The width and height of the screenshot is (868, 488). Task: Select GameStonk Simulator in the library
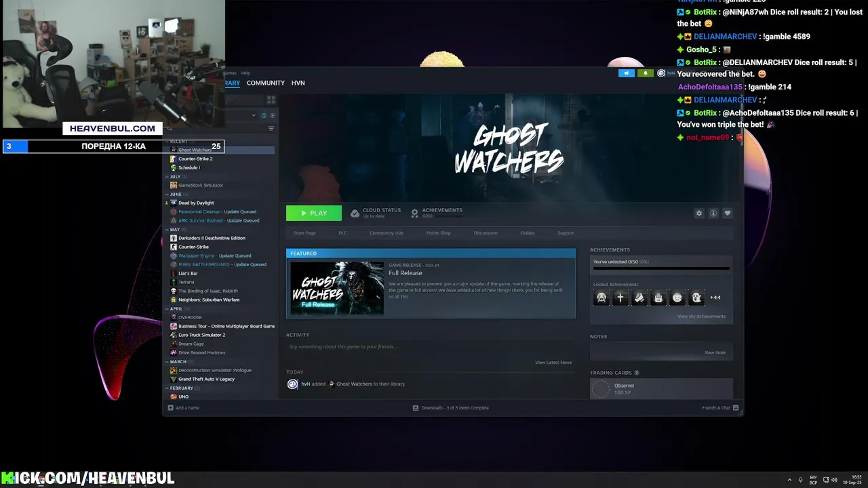[201, 185]
